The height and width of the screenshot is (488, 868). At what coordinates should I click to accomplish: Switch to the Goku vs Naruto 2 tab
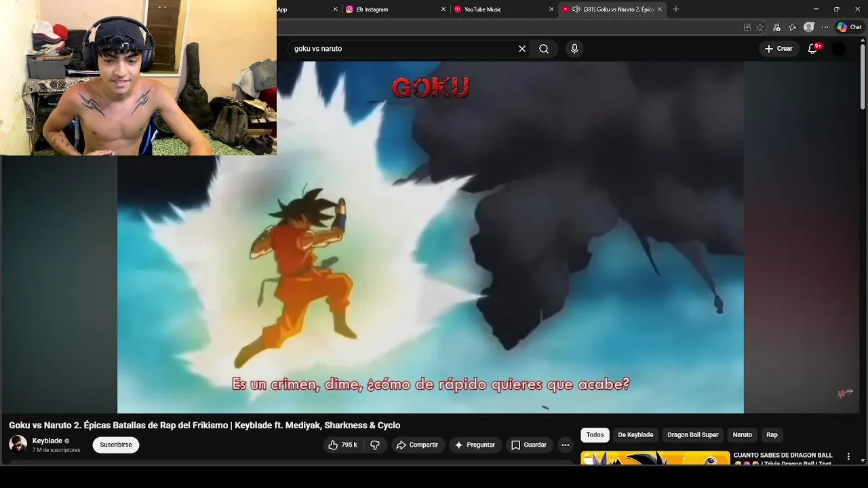pos(612,9)
